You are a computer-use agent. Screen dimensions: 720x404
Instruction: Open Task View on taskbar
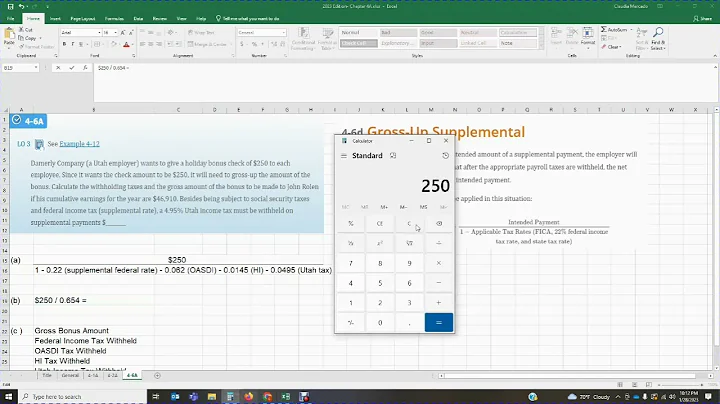(x=156, y=397)
